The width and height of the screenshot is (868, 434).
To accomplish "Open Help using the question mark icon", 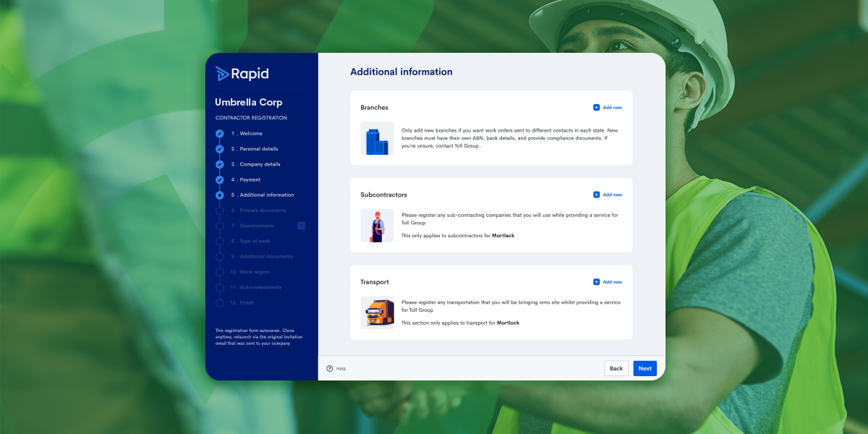I will [x=330, y=368].
